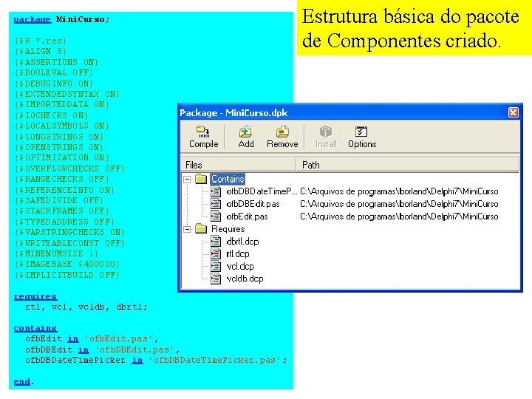Collapse the Contains tree node
Image resolution: width=532 pixels, height=399 pixels.
click(x=187, y=179)
